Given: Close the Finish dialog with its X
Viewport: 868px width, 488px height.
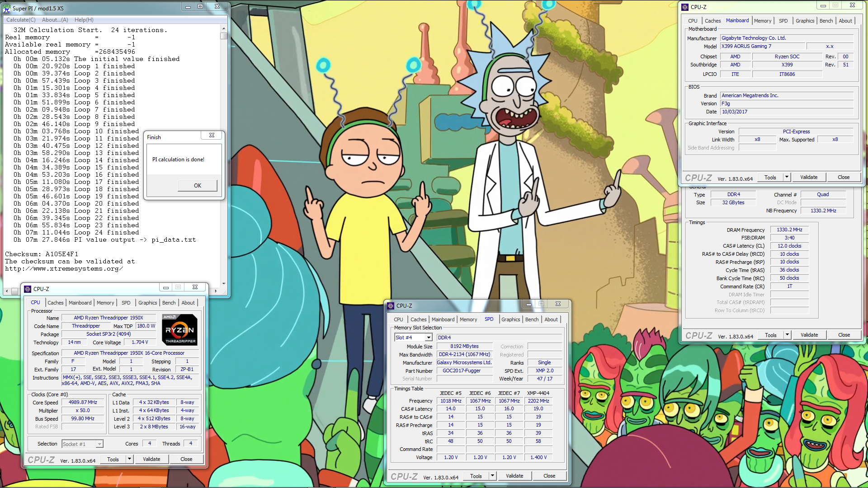Looking at the screenshot, I should pyautogui.click(x=212, y=136).
